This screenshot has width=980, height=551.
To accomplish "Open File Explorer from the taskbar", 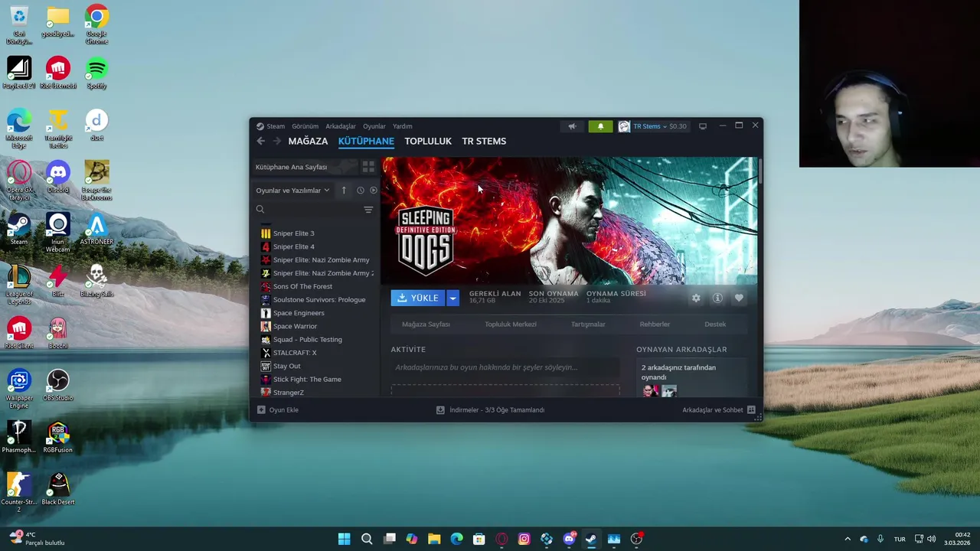I will 434,539.
